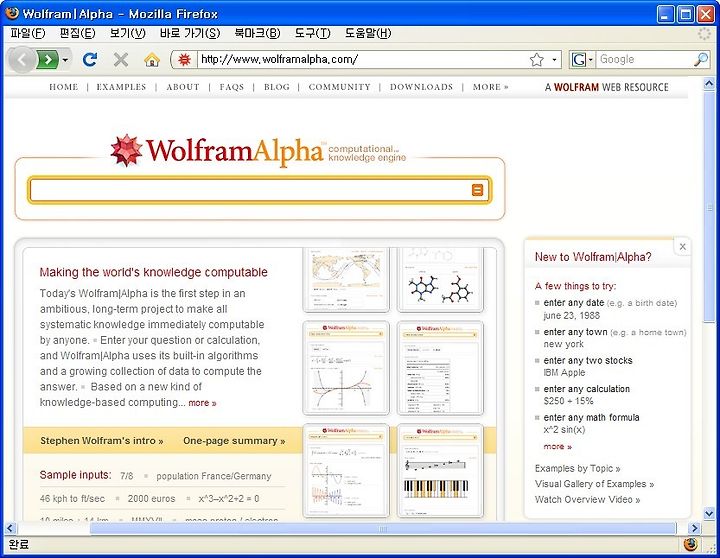Try the example x^2 sin(x)
720x558 pixels.
coord(564,429)
